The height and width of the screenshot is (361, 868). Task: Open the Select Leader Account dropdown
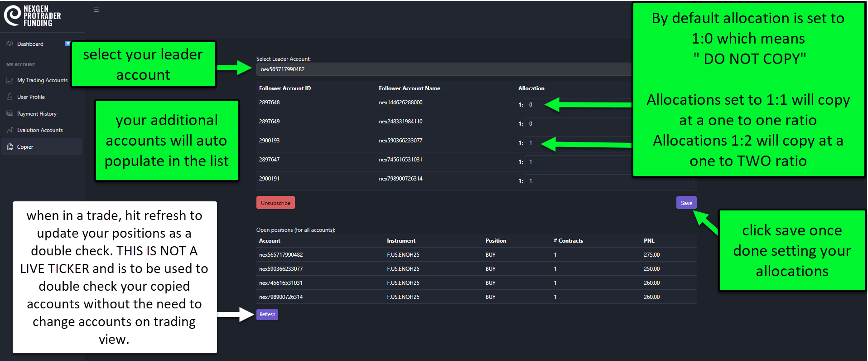pos(444,69)
